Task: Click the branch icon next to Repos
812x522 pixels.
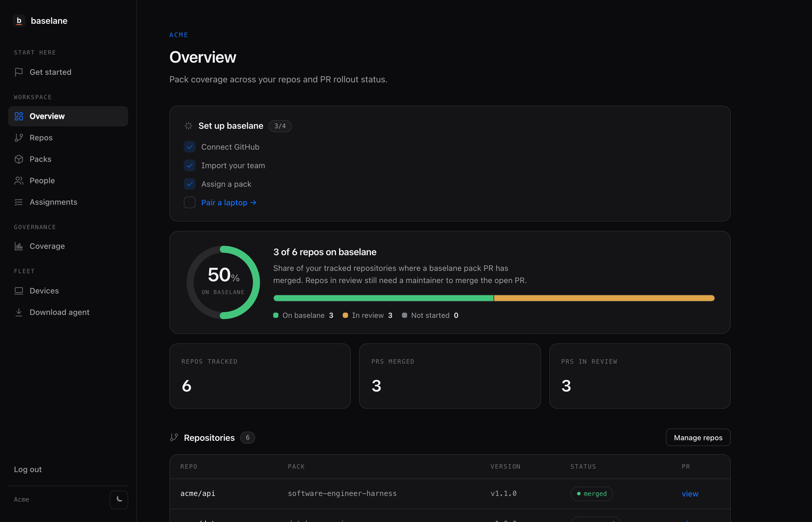Action: tap(19, 138)
